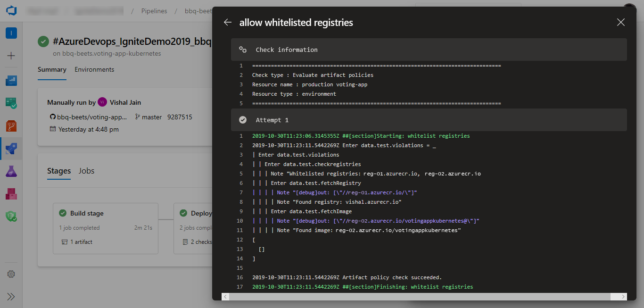Select the Pipelines rocket icon in the sidebar
The image size is (644, 308).
tap(10, 149)
